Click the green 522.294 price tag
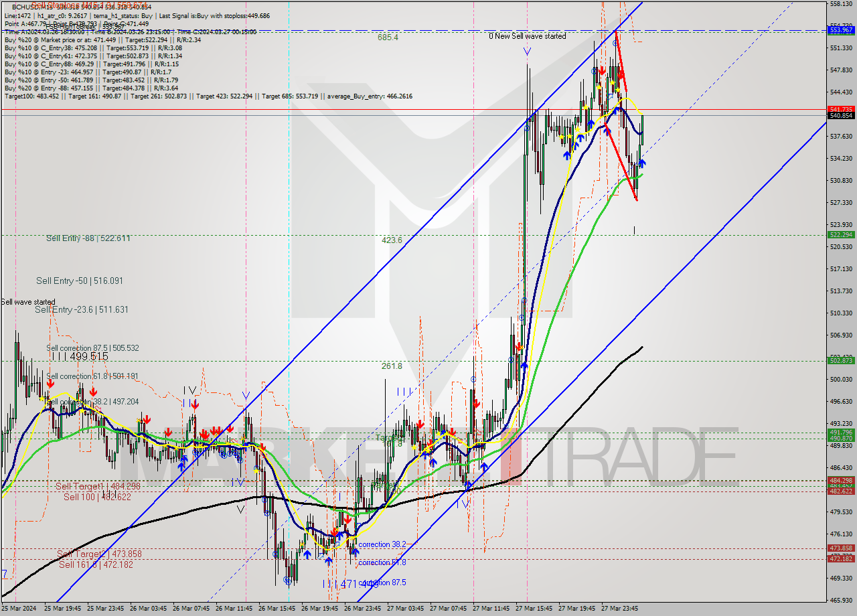Screen dimensions: 857x616 (x=842, y=234)
